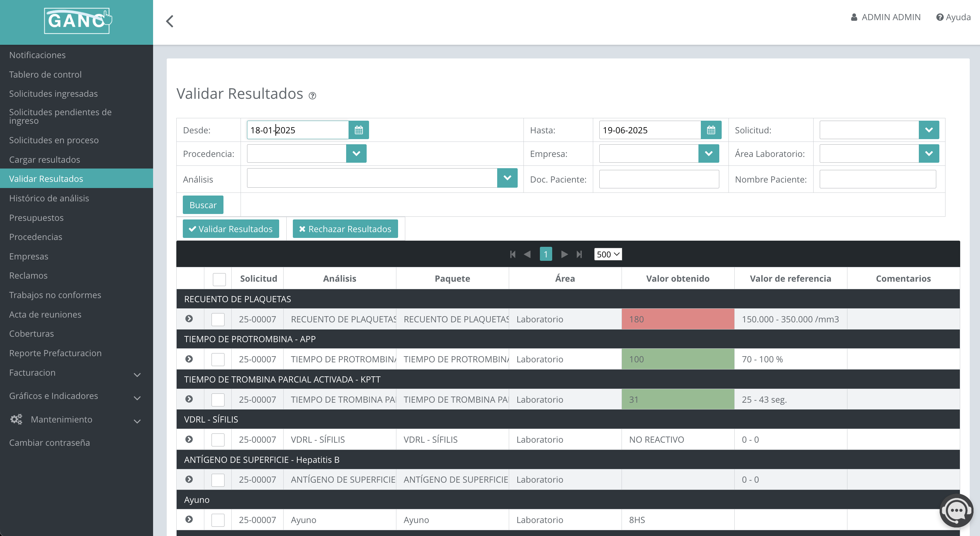Click the ADMIN ADMIN user icon
Viewport: 980px width, 536px height.
(x=853, y=17)
